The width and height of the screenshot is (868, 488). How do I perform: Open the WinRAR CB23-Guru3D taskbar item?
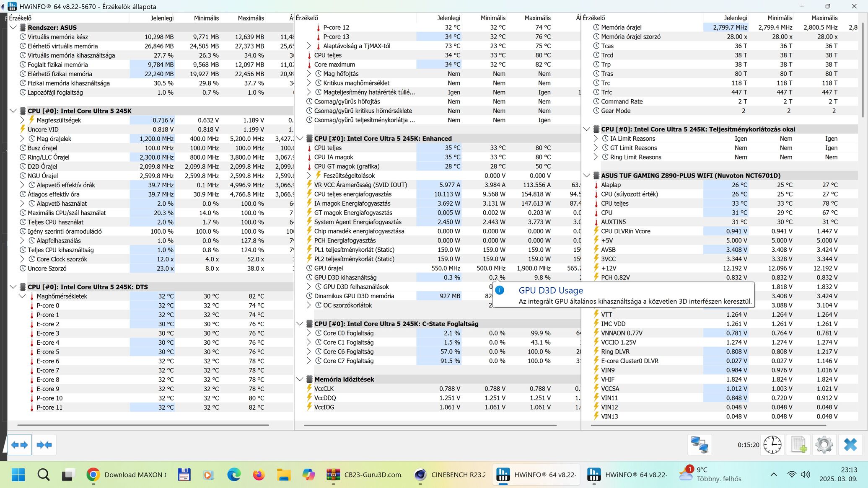(x=365, y=475)
